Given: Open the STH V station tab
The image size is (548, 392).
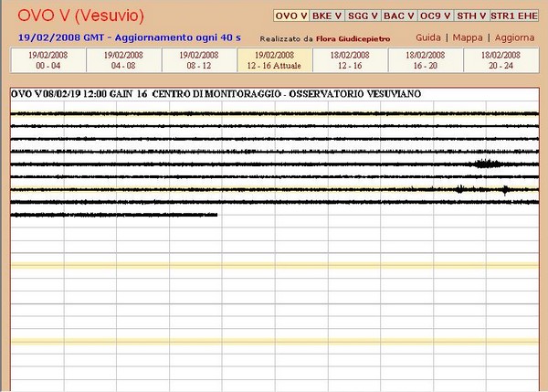Looking at the screenshot, I should tap(471, 16).
